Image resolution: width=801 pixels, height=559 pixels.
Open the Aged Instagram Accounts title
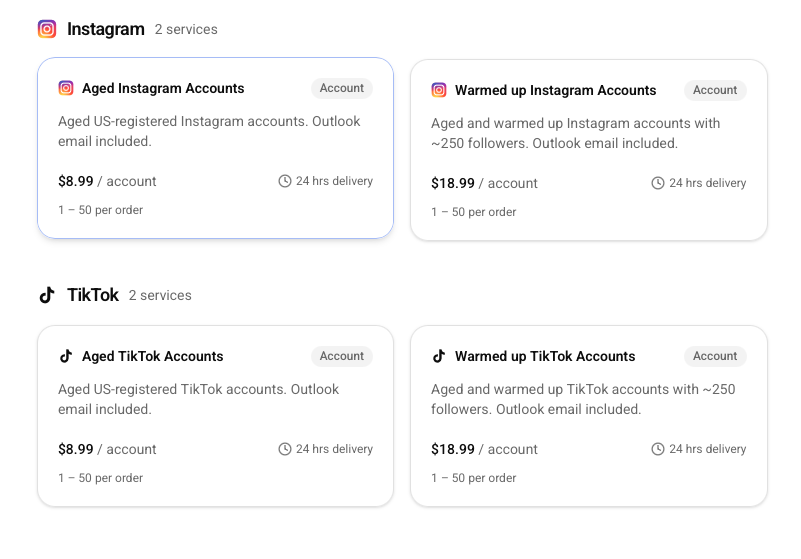(163, 88)
